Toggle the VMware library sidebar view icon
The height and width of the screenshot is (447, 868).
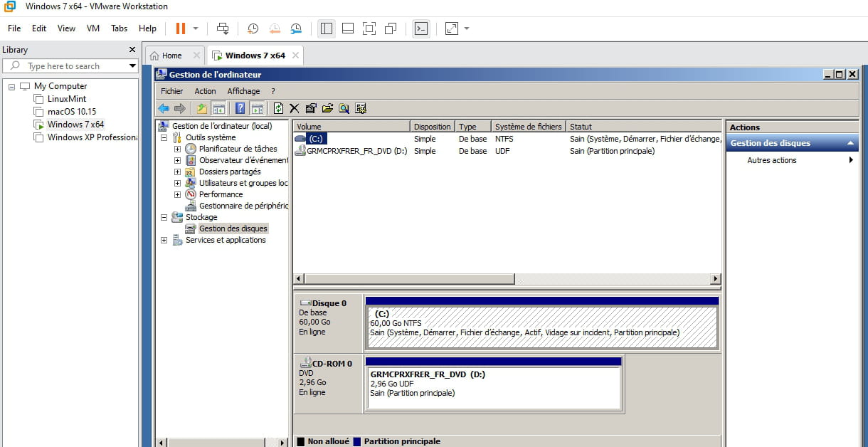327,28
